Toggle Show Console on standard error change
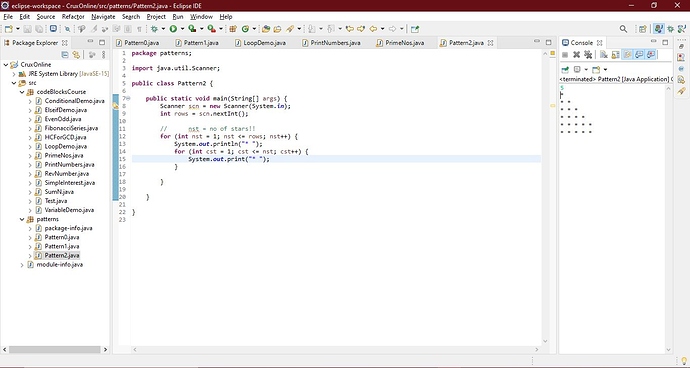The image size is (690, 368). tap(651, 55)
